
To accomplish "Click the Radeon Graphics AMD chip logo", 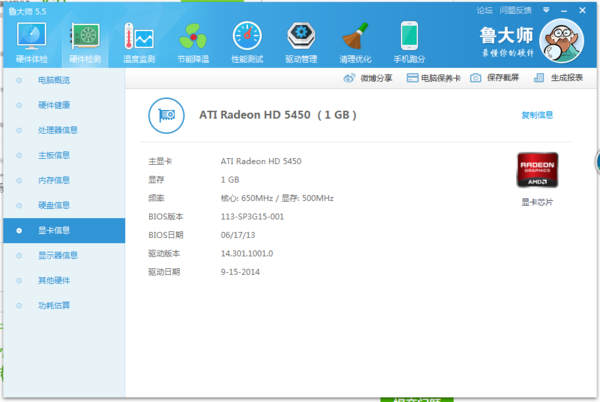I will click(x=537, y=170).
